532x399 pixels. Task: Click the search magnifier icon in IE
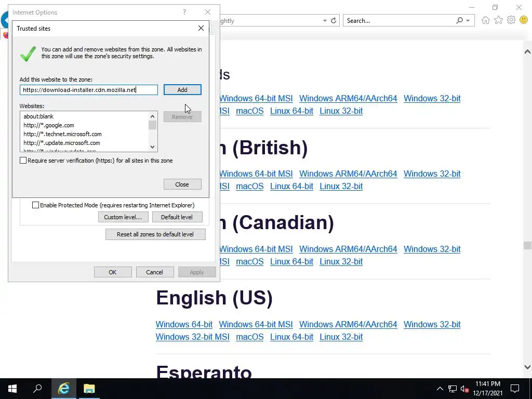(x=459, y=21)
